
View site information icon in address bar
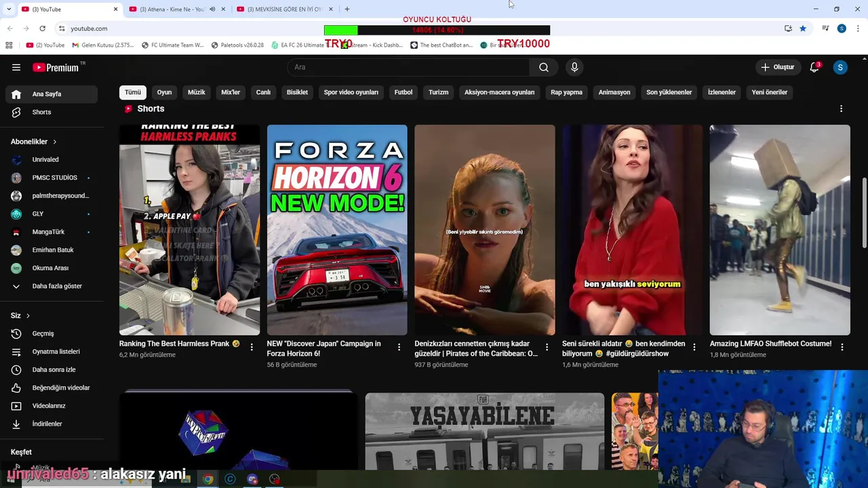pos(62,28)
